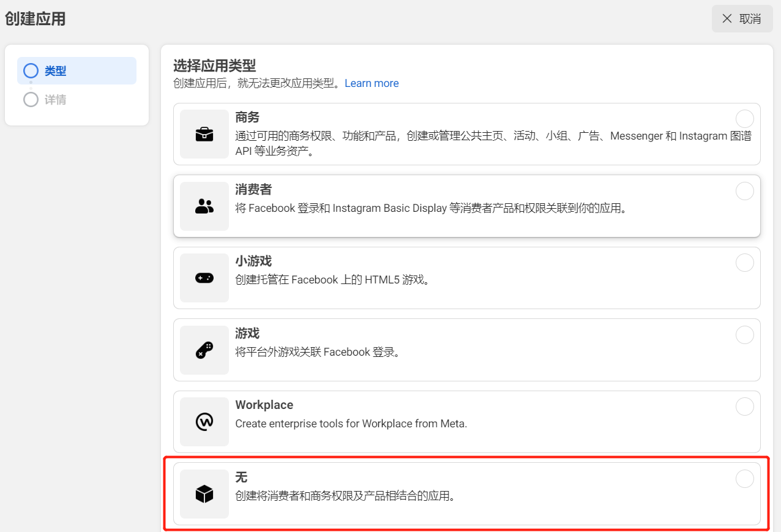Select the 小游戏 radio button
This screenshot has height=532, width=781.
click(x=745, y=263)
